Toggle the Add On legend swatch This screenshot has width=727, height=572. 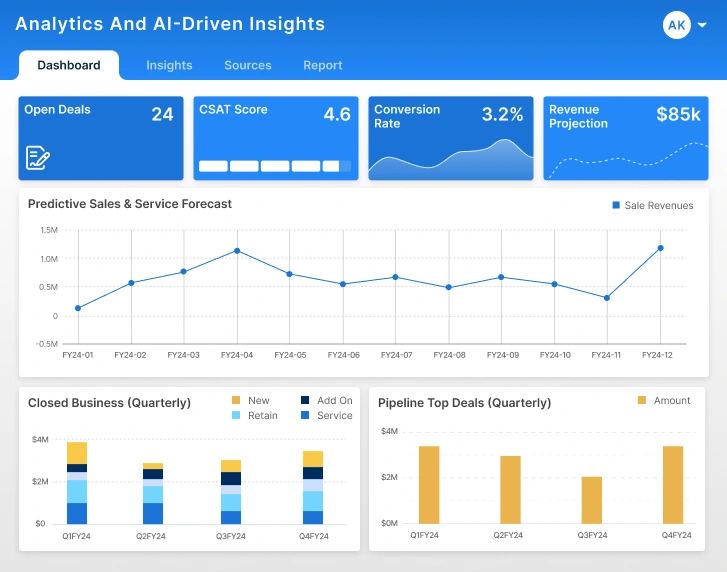pos(305,400)
